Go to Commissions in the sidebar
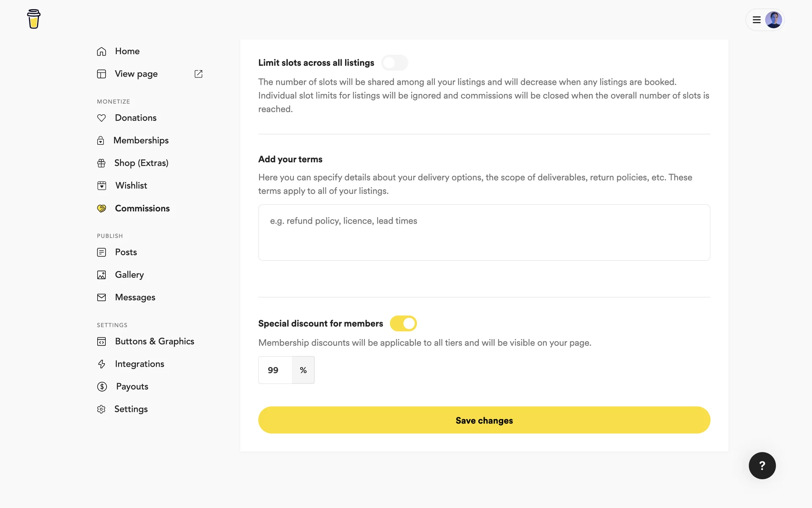The height and width of the screenshot is (508, 812). tap(142, 208)
